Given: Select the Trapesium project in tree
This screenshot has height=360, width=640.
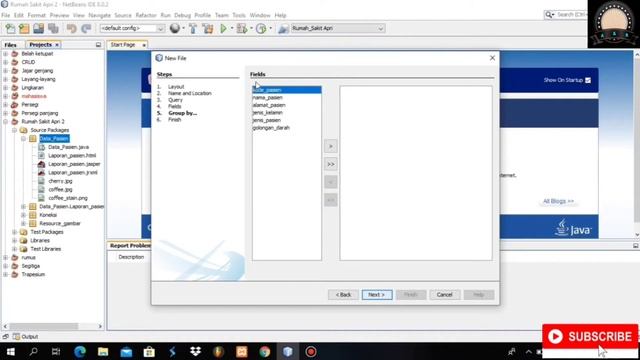Looking at the screenshot, I should 33,275.
